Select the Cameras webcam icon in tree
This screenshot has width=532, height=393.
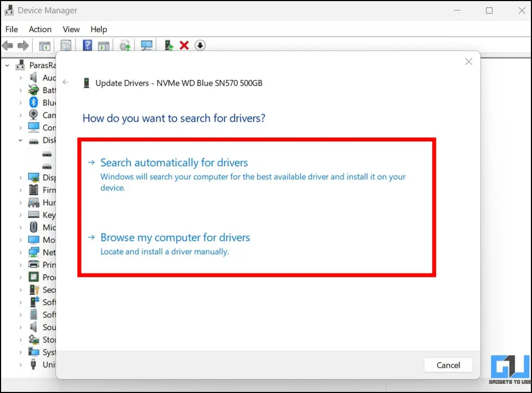click(33, 115)
